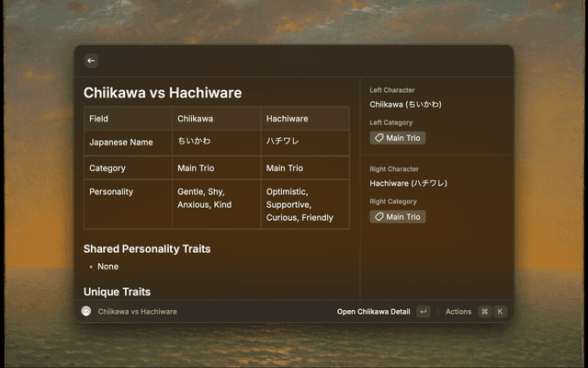
Task: Click the extension icon in bottom bar
Action: [x=86, y=312]
